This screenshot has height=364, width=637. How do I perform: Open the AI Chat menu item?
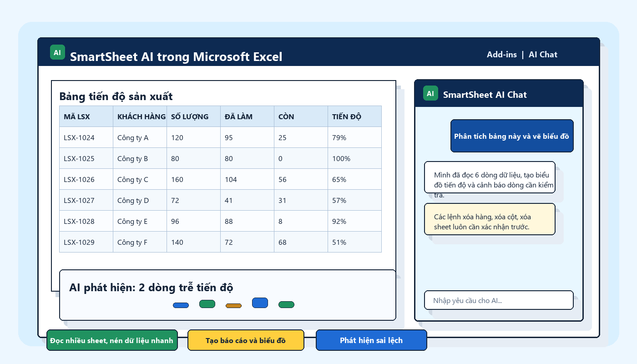click(543, 55)
